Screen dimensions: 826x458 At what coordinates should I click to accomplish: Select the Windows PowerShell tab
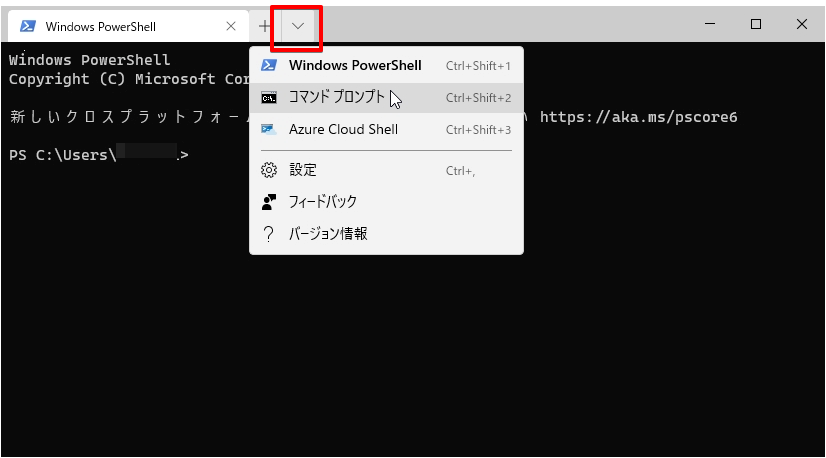[128, 26]
